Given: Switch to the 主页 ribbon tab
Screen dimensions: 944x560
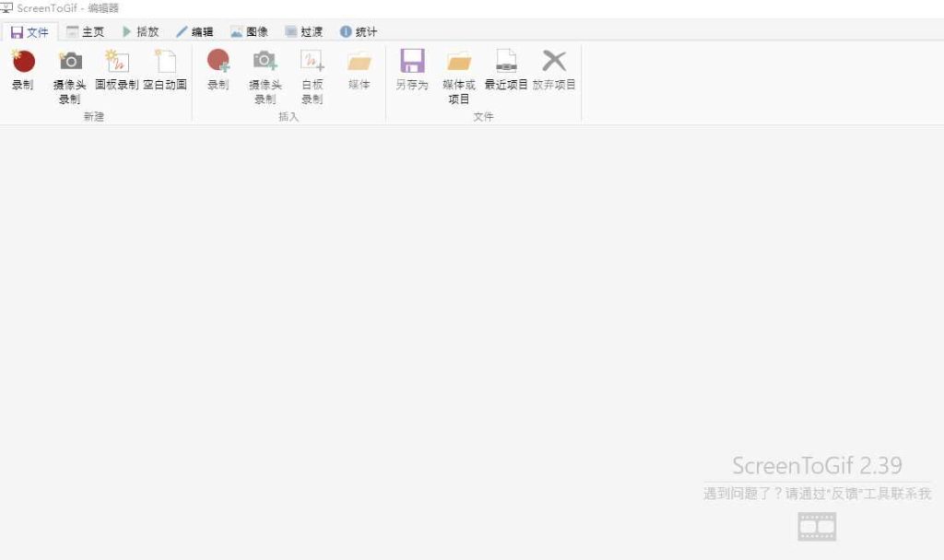Looking at the screenshot, I should click(x=87, y=30).
